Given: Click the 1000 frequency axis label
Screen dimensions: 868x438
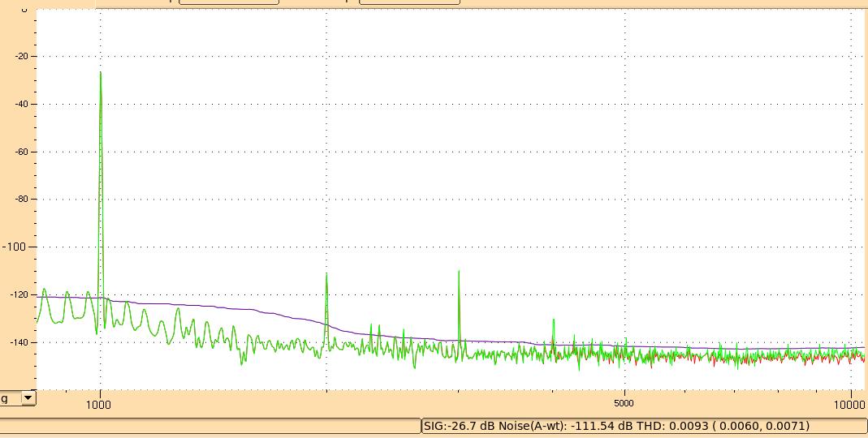Looking at the screenshot, I should pyautogui.click(x=98, y=405).
